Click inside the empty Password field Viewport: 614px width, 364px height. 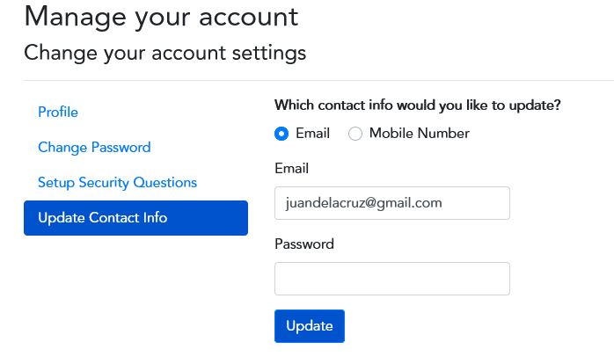[x=391, y=279]
